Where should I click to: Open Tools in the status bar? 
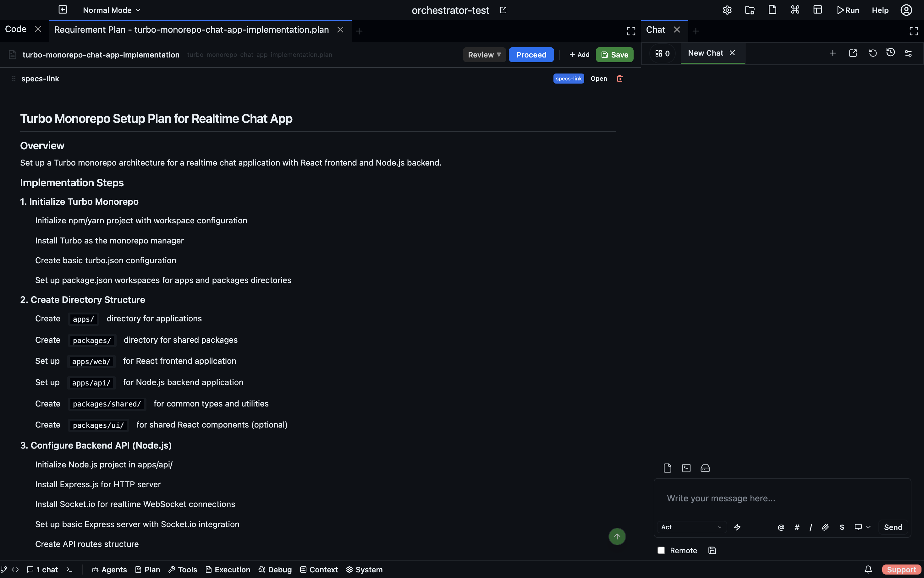[183, 570]
